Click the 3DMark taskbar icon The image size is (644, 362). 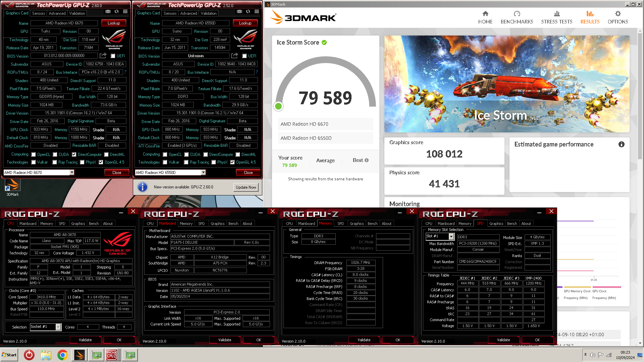pyautogui.click(x=79, y=355)
